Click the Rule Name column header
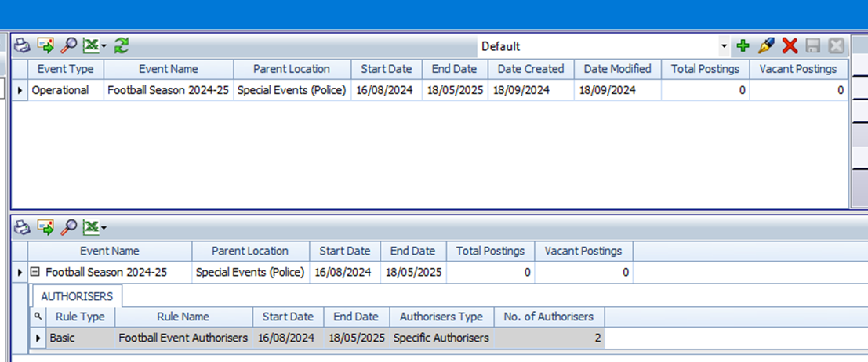Viewport: 868px width, 362px height. [183, 317]
